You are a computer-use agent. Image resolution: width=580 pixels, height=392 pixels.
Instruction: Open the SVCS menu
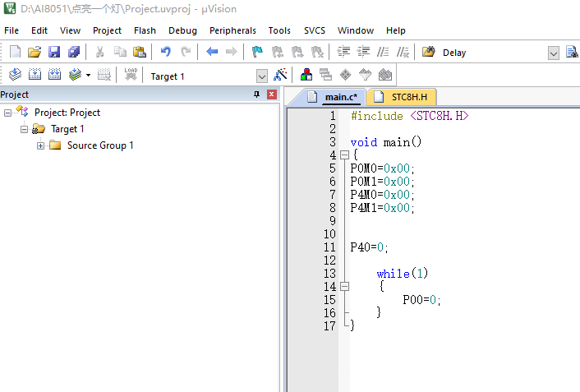click(x=315, y=30)
